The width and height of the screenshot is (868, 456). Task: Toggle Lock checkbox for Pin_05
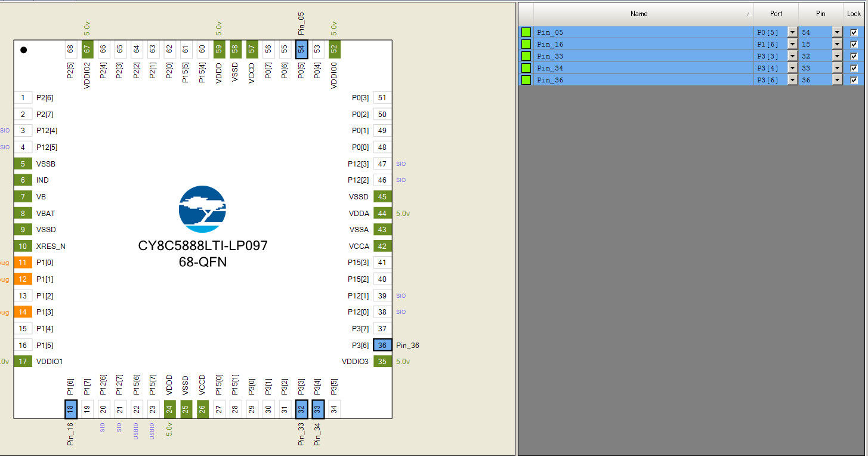point(854,32)
